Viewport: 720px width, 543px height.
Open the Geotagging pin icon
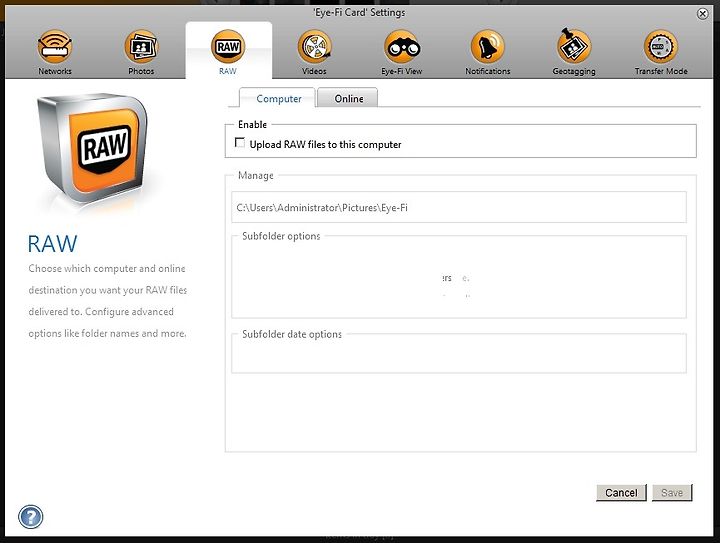[574, 46]
